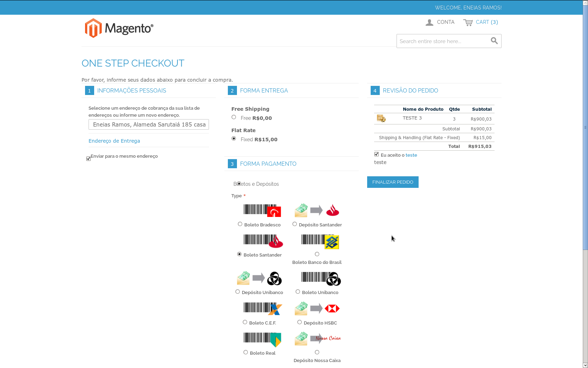Choose Boleto Banco do Brasil radio button
The height and width of the screenshot is (368, 588).
pyautogui.click(x=317, y=254)
